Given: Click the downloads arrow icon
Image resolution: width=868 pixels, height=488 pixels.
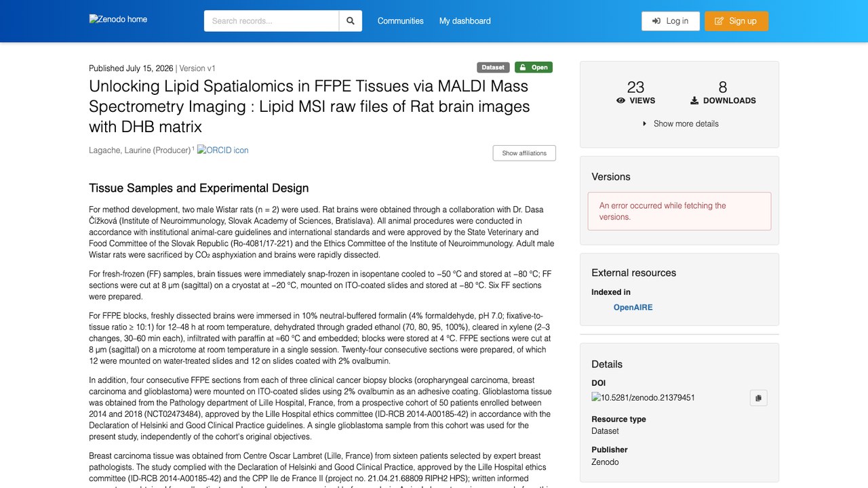Looking at the screenshot, I should coord(694,100).
